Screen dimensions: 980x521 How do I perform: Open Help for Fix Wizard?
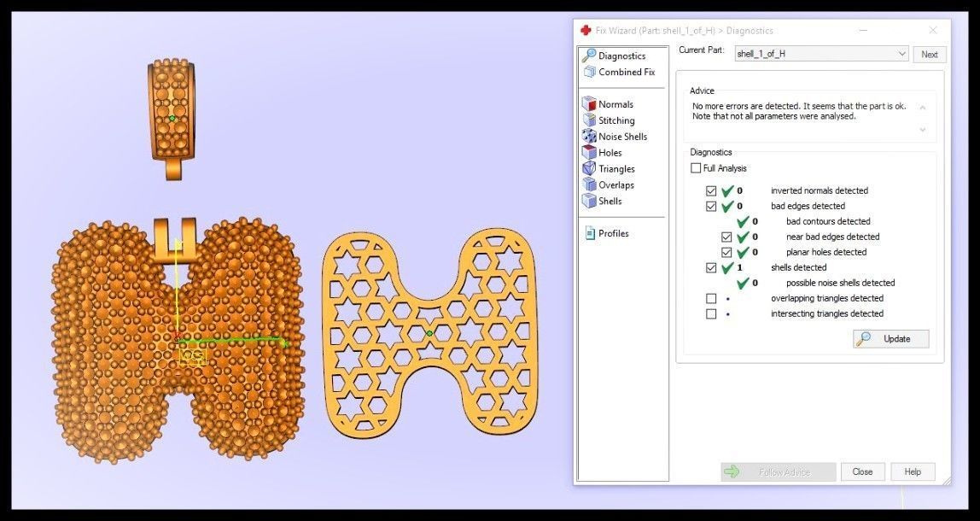click(913, 472)
